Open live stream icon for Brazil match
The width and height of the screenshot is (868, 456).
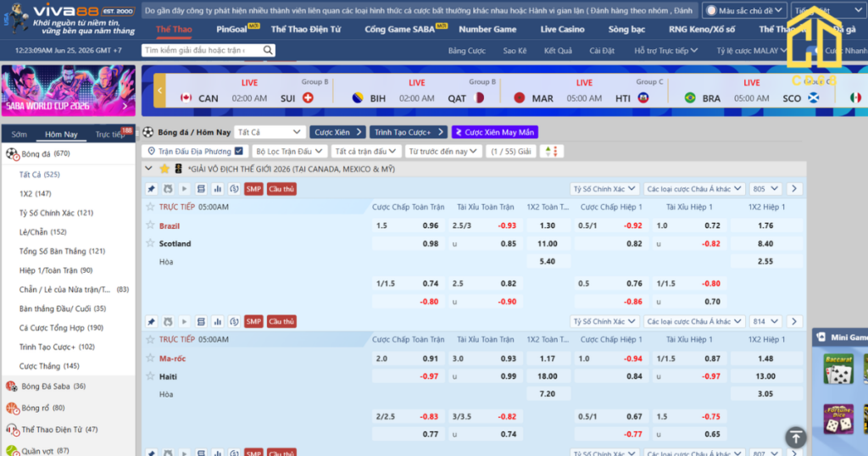tap(184, 189)
